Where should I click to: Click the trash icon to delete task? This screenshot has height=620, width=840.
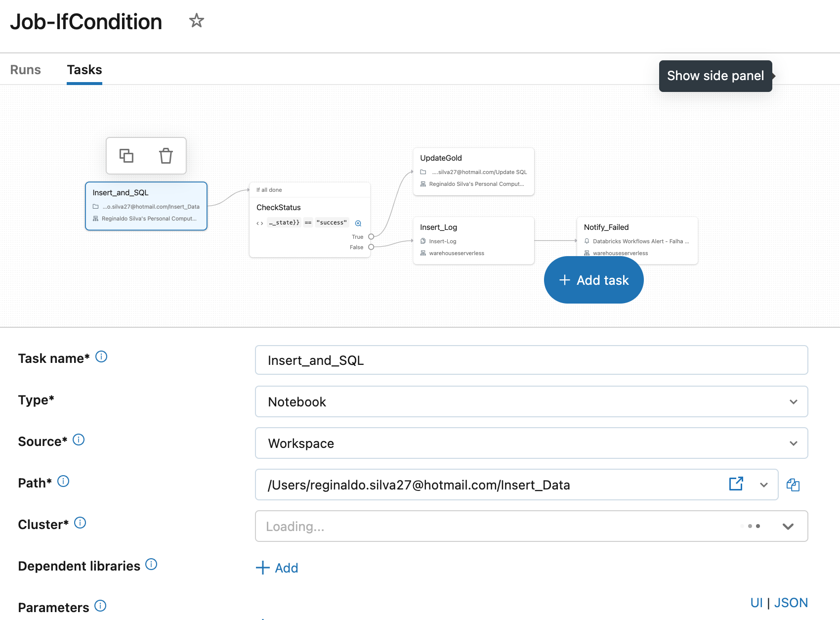[166, 156]
